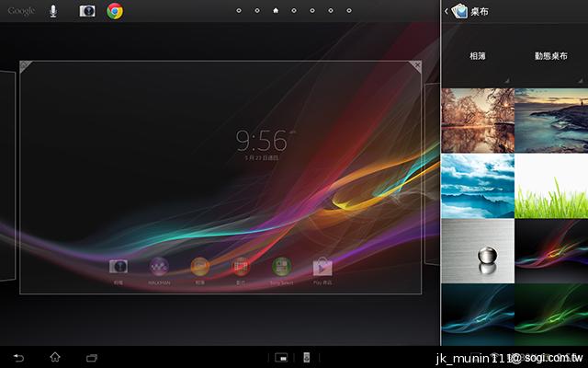
Task: Choose the autumn trees lake wallpaper
Action: click(478, 121)
